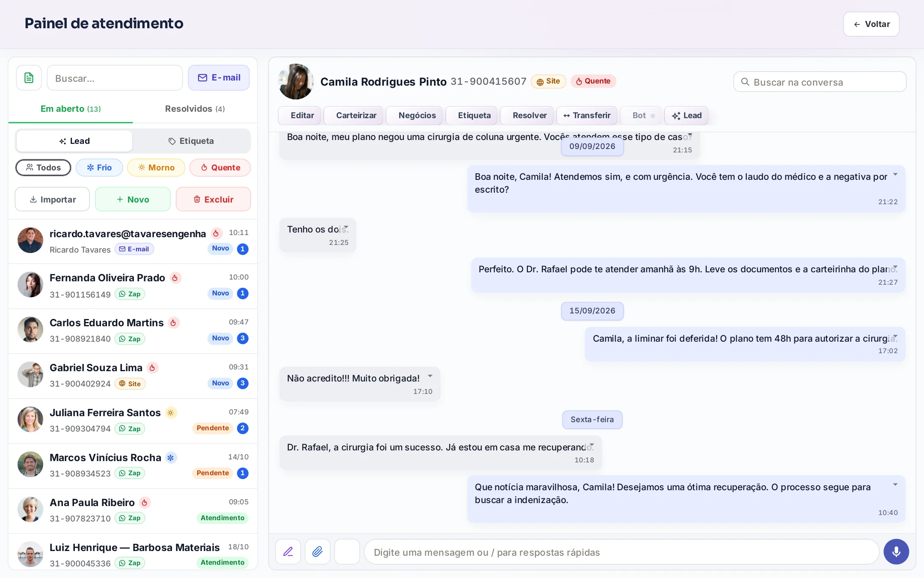Click the Zap badge for Carlos Eduardo Martins
This screenshot has height=578, width=924.
point(130,339)
